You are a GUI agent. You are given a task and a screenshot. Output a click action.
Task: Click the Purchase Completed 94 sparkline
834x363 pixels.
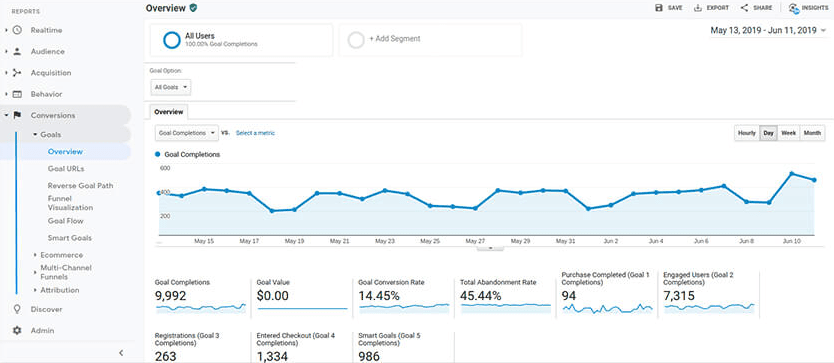coord(607,308)
